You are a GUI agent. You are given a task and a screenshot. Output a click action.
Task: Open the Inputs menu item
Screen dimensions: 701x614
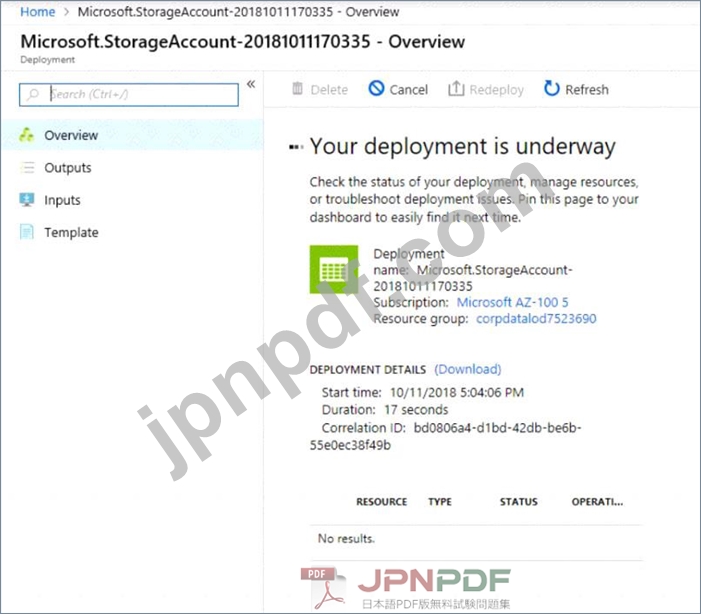62,200
